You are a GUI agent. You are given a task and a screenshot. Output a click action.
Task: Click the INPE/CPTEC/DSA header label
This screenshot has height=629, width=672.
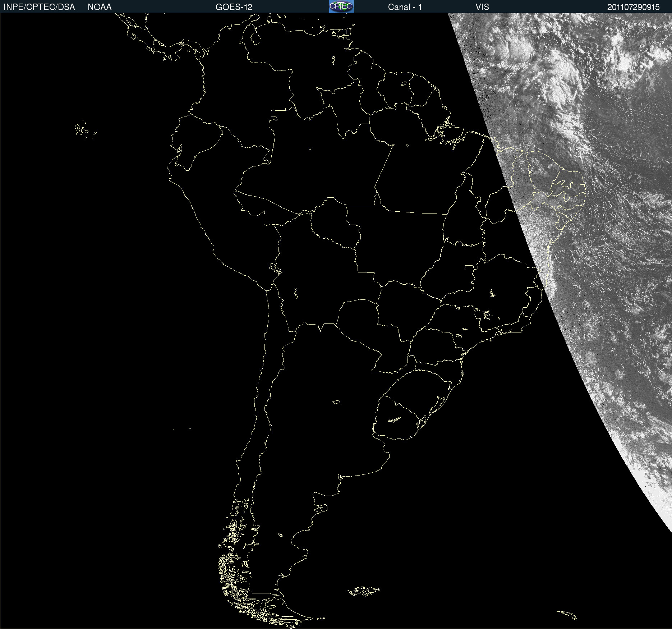click(39, 7)
